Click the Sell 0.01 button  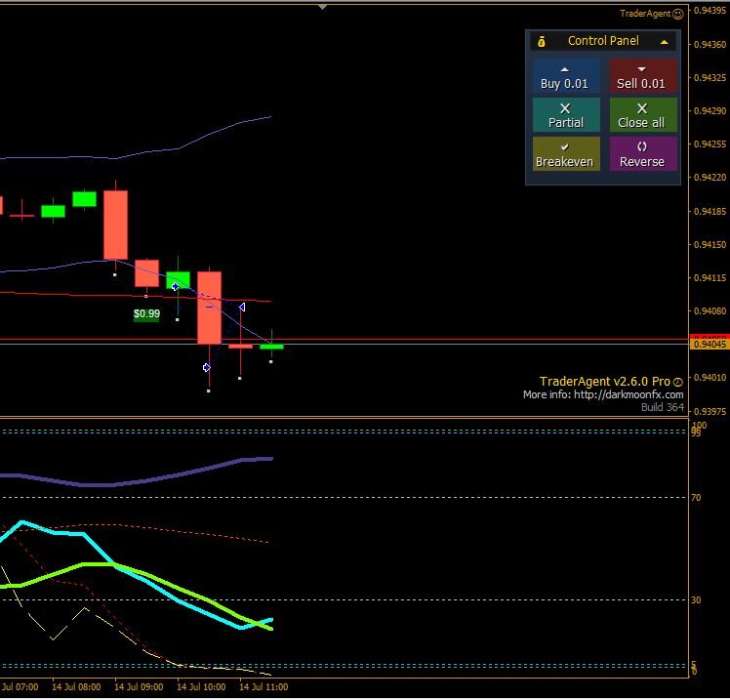pyautogui.click(x=642, y=77)
